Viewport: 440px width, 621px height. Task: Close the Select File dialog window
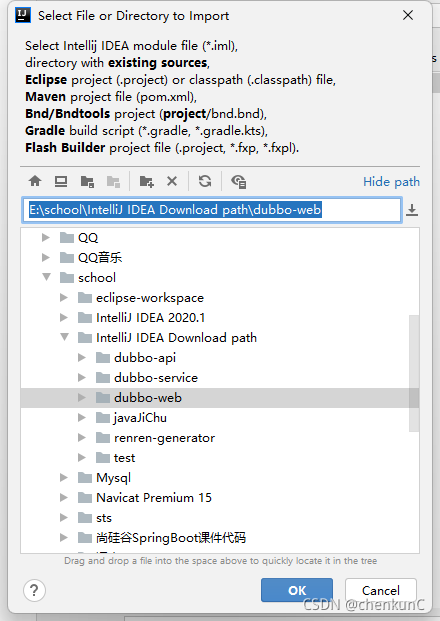pyautogui.click(x=408, y=15)
